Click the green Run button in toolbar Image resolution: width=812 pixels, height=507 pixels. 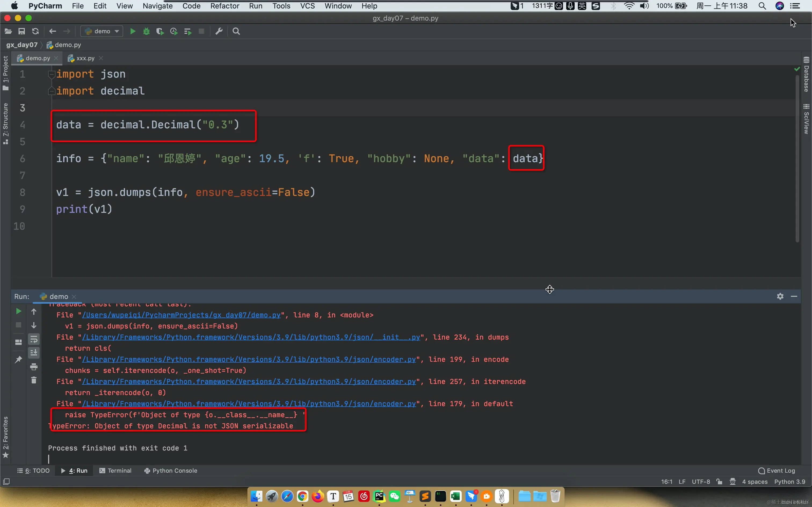point(133,31)
